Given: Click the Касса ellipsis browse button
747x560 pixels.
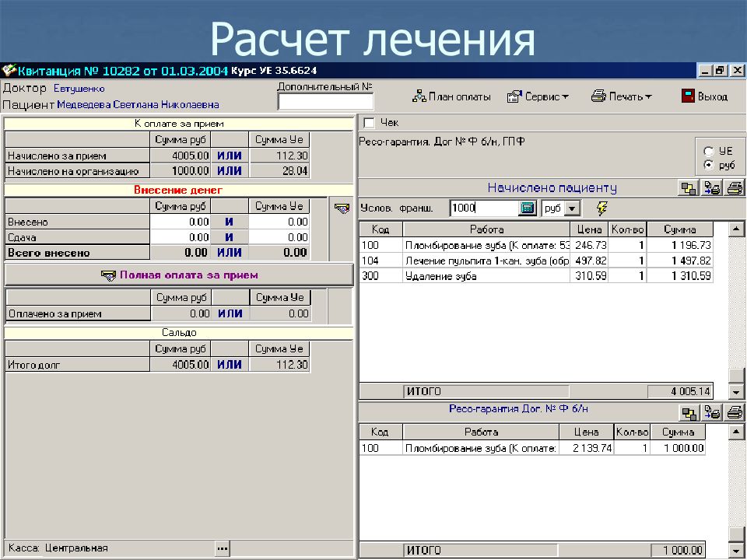Looking at the screenshot, I should (222, 548).
